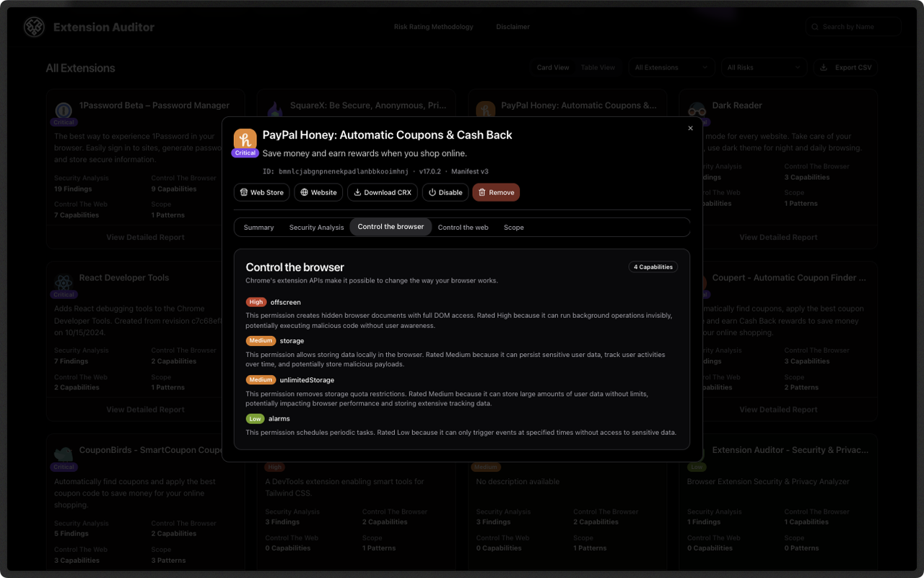This screenshot has height=578, width=924.
Task: Click the Critical badge in the dialog header
Action: 245,153
